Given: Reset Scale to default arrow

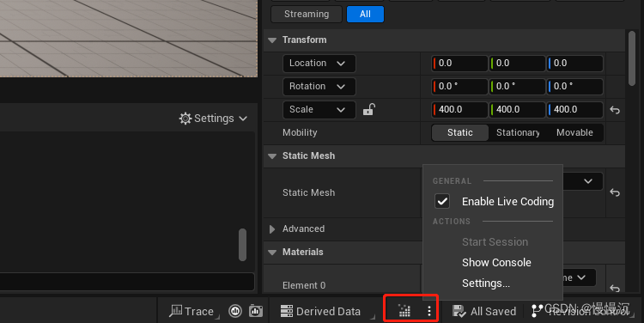Looking at the screenshot, I should pos(615,110).
